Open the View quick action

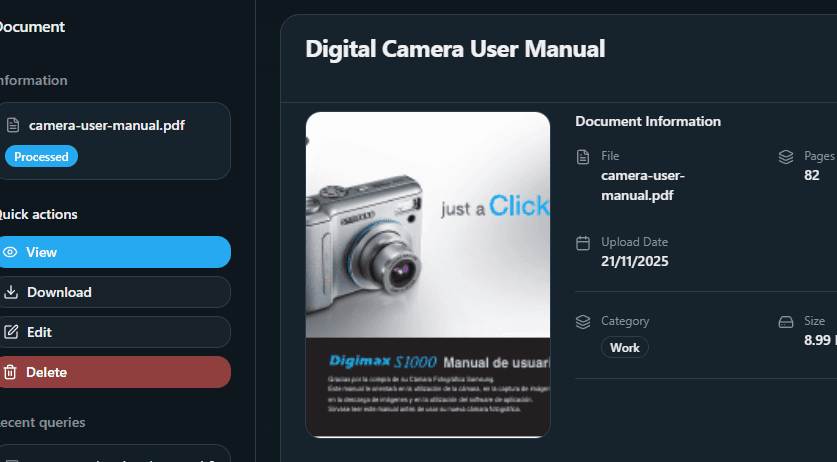tap(114, 252)
